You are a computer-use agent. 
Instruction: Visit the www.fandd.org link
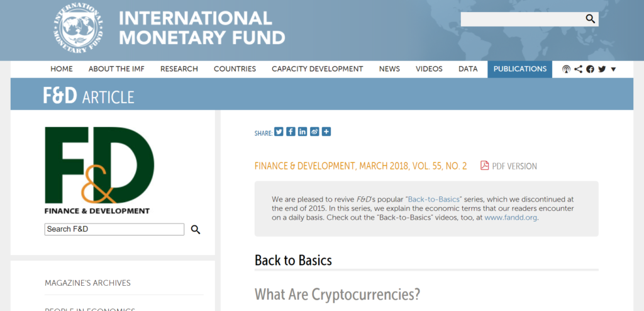pos(511,218)
